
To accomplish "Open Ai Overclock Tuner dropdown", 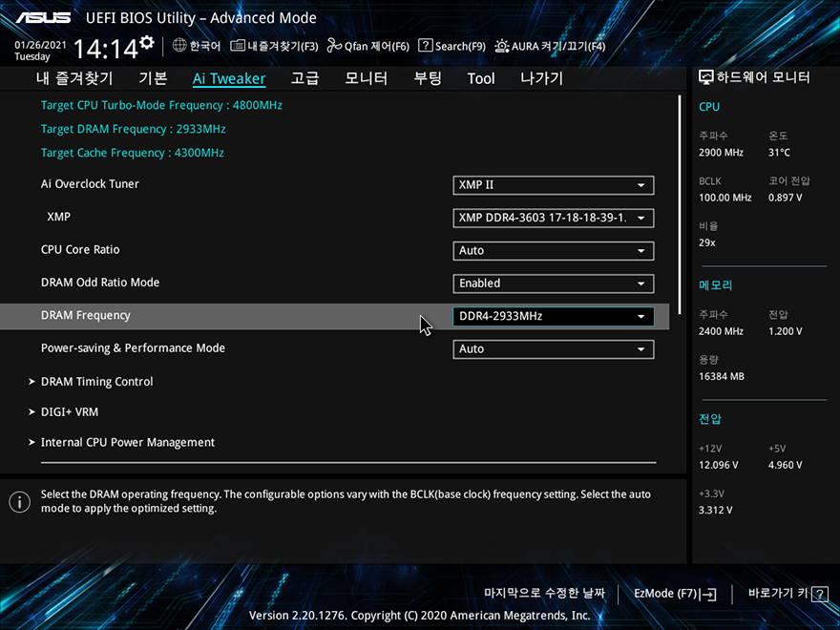I will point(554,185).
